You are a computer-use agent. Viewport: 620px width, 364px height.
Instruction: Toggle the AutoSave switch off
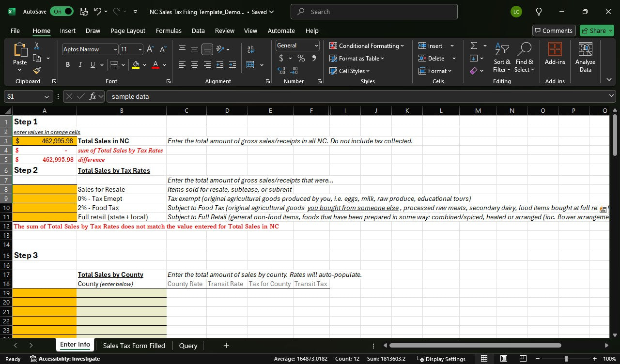(62, 12)
